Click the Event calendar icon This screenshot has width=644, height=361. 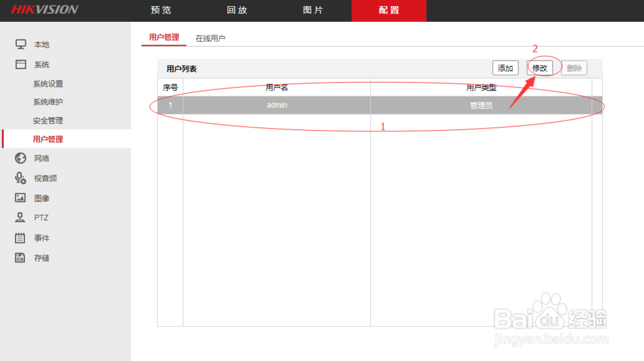[20, 237]
